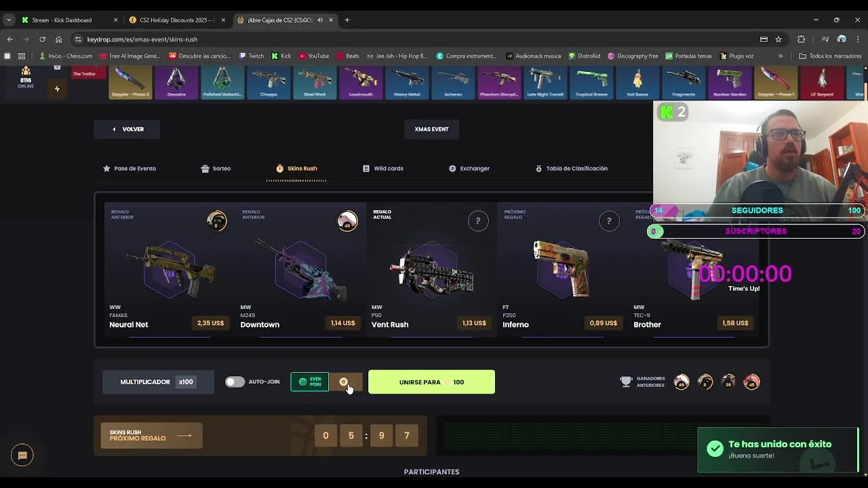Click the trophy Ganadores Anteriores icon
The image size is (868, 488).
(625, 382)
